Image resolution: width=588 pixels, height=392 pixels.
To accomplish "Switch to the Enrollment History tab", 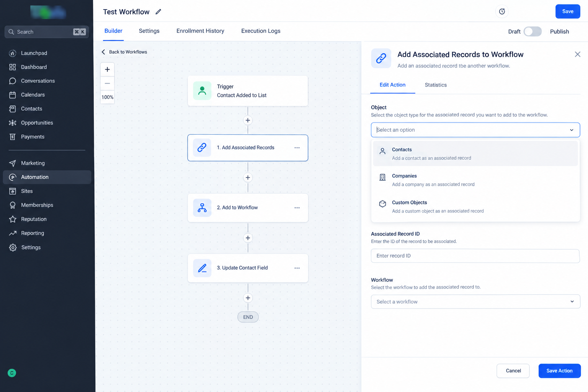I will (200, 31).
